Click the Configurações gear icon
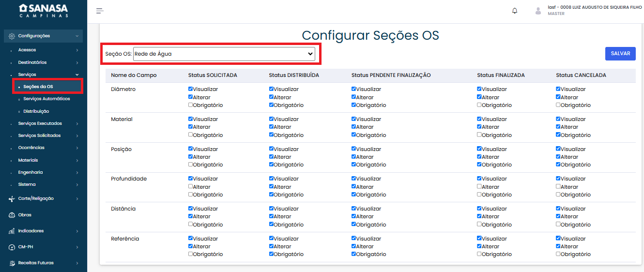 coord(12,36)
